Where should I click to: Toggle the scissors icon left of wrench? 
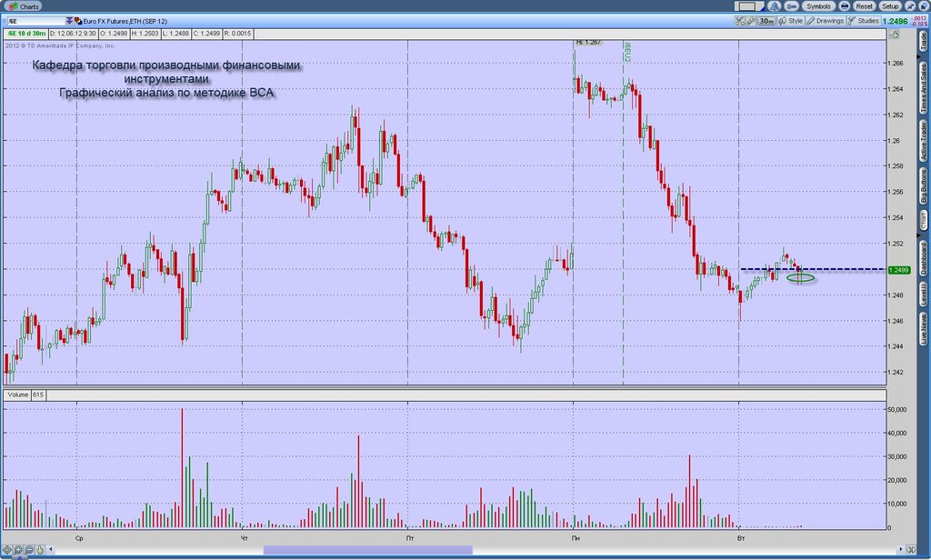(740, 21)
